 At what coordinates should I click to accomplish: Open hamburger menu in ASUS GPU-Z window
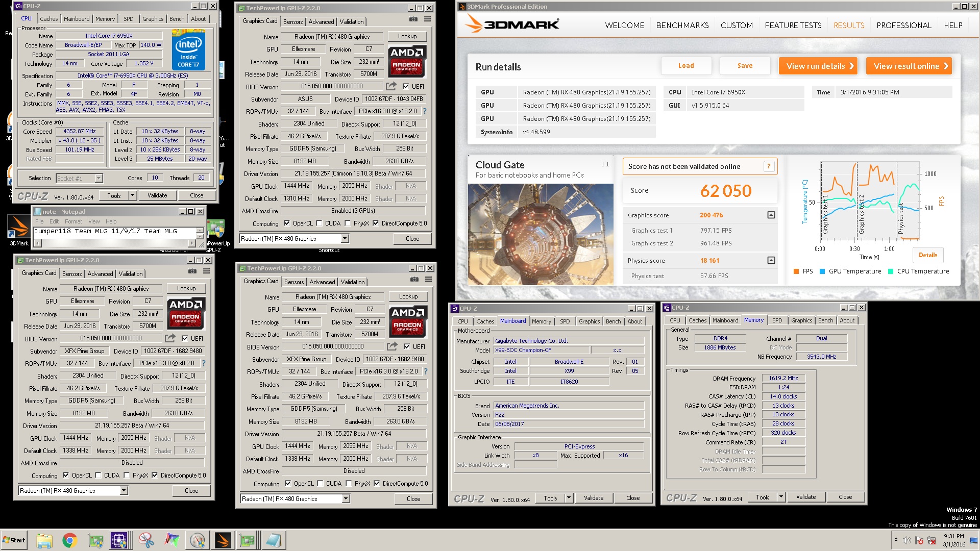coord(427,19)
